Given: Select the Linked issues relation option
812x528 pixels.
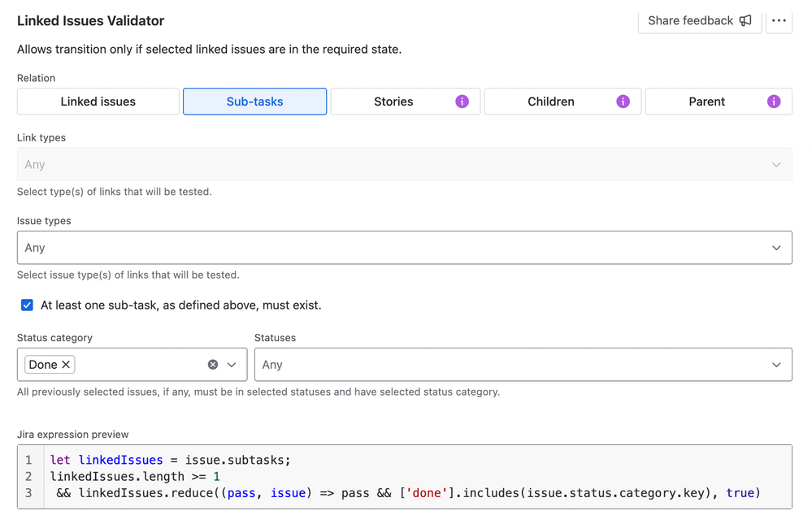Looking at the screenshot, I should click(98, 102).
